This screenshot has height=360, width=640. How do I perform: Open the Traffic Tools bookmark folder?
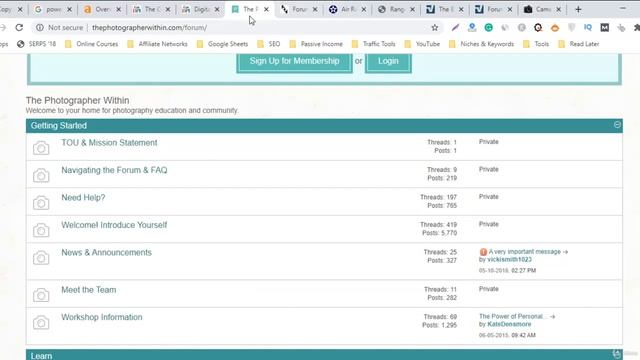[373, 44]
